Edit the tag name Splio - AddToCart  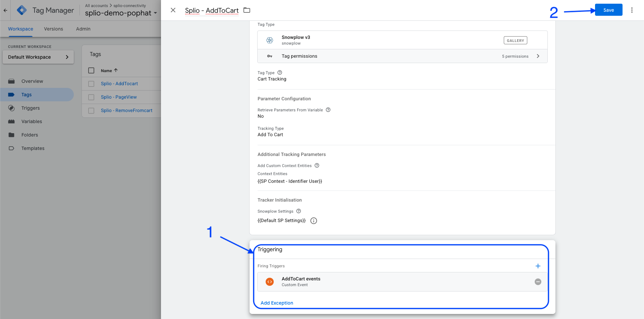click(x=212, y=10)
